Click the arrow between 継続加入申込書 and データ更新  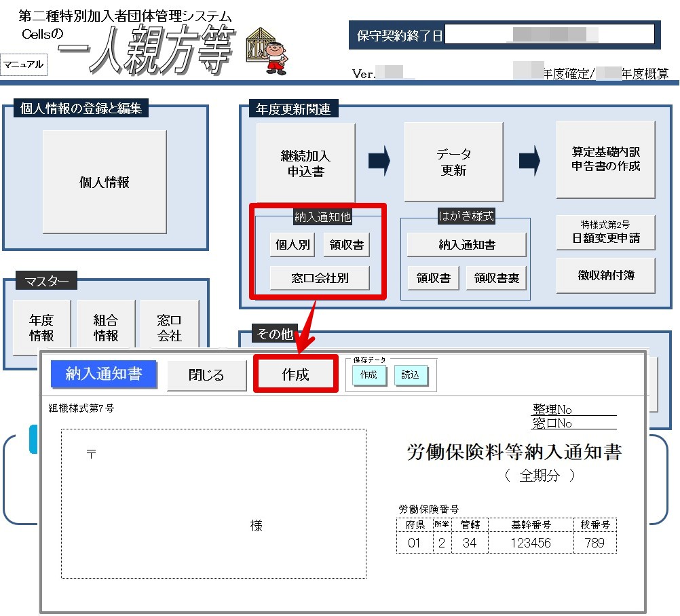[379, 161]
